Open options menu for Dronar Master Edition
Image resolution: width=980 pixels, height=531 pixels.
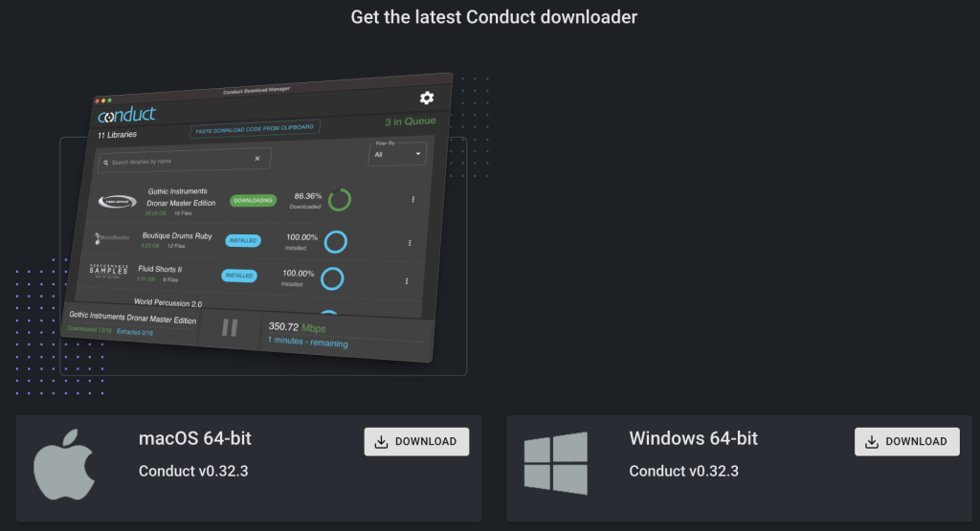point(413,199)
